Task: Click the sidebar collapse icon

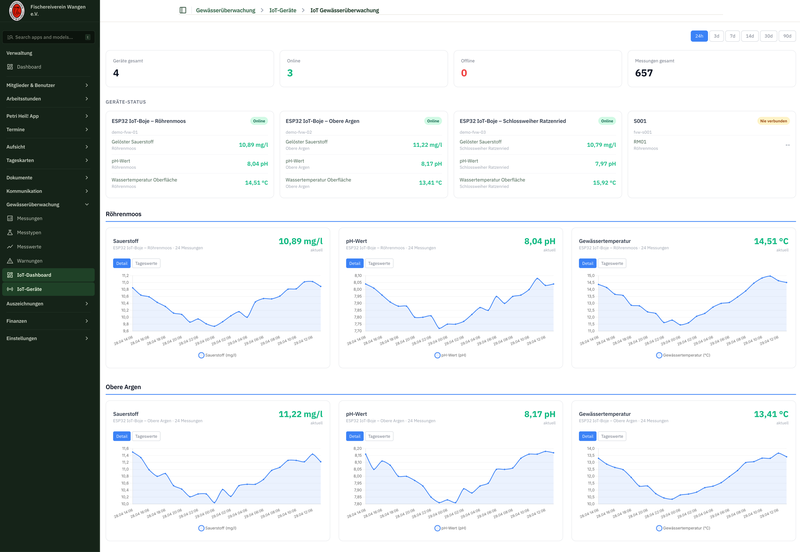Action: [x=183, y=10]
